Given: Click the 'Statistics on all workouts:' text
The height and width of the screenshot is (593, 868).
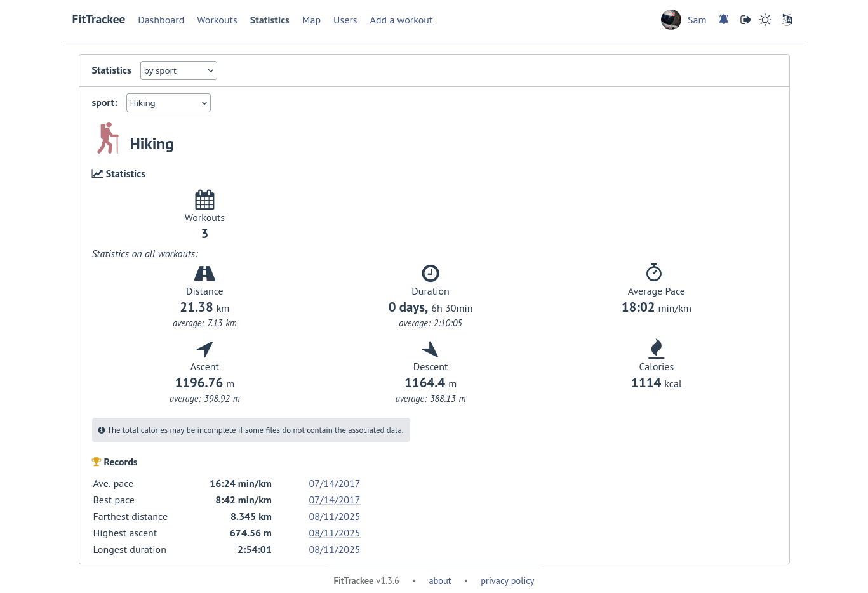Looking at the screenshot, I should coord(145,254).
